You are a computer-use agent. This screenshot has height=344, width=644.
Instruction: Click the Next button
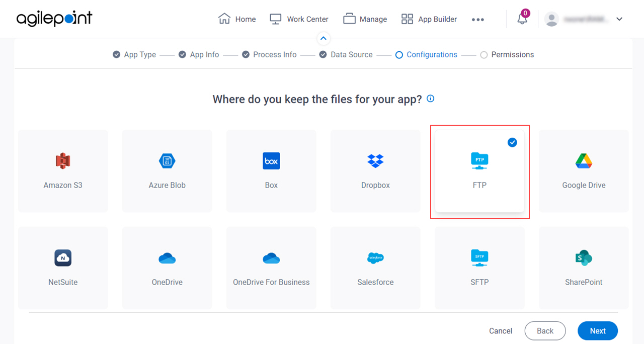pos(598,331)
